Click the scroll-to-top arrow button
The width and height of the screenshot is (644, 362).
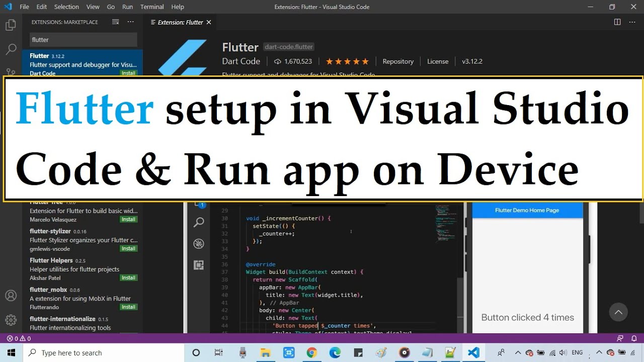point(618,312)
